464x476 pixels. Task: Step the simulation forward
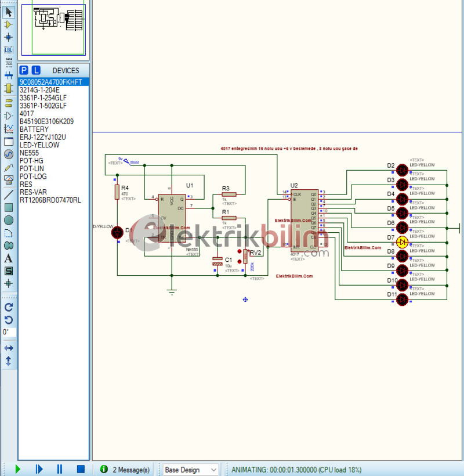38,469
